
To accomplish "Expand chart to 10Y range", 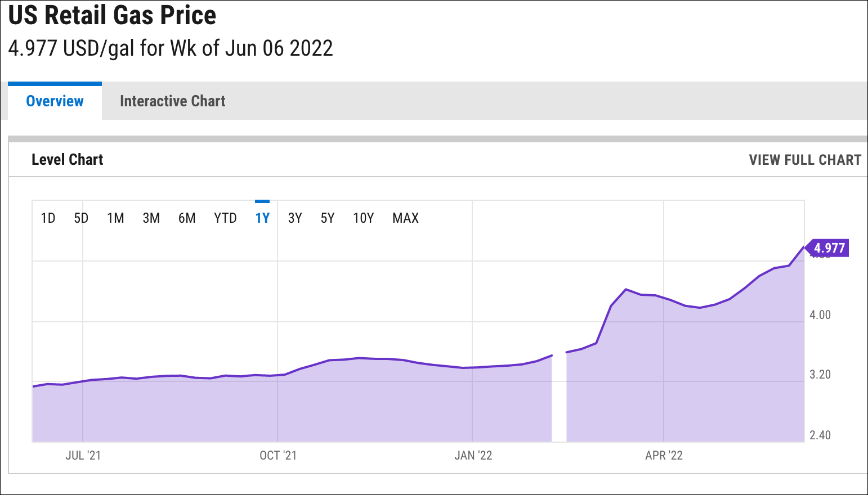I will [363, 218].
